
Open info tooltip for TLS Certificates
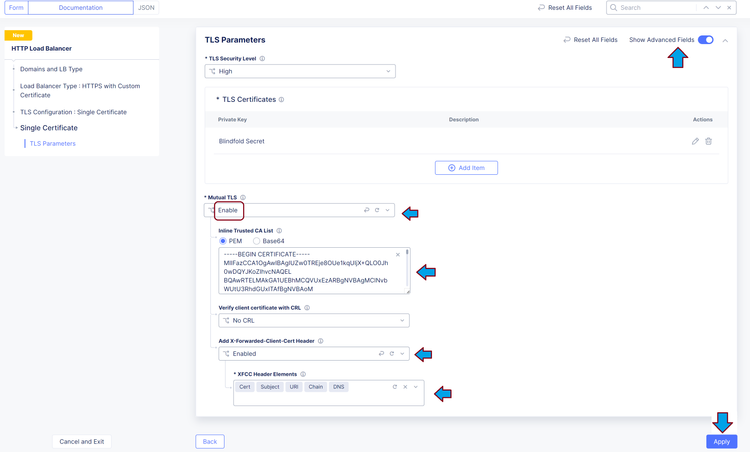point(281,99)
